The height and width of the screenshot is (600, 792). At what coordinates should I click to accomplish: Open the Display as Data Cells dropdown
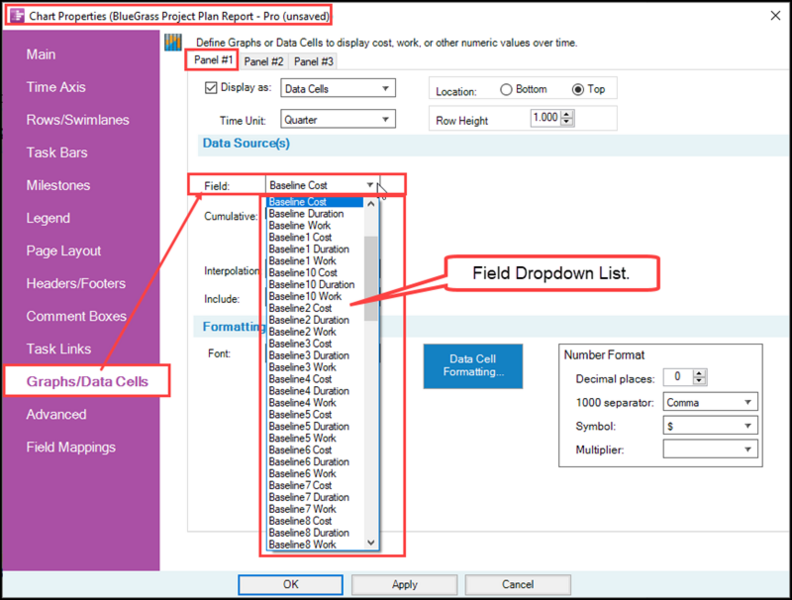(x=337, y=88)
